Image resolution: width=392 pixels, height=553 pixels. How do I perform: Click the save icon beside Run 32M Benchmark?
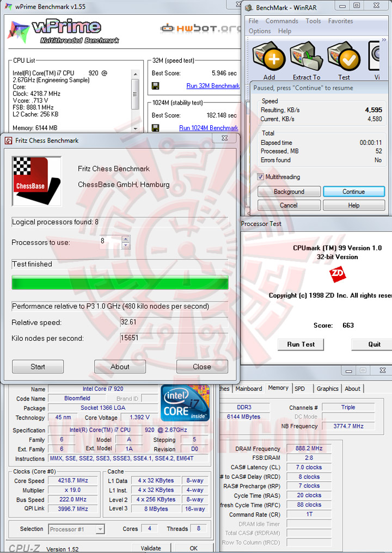[155, 85]
